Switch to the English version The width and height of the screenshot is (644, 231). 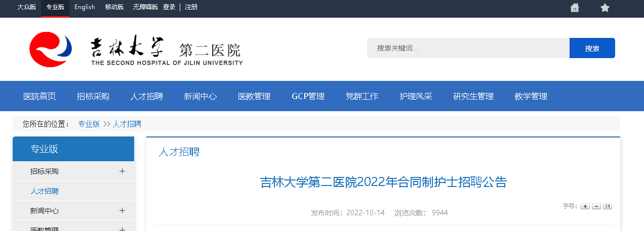[85, 7]
